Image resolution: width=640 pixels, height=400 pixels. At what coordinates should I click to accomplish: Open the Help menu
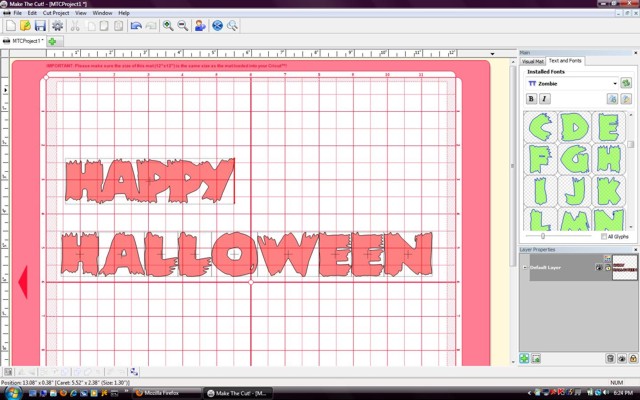(x=124, y=13)
